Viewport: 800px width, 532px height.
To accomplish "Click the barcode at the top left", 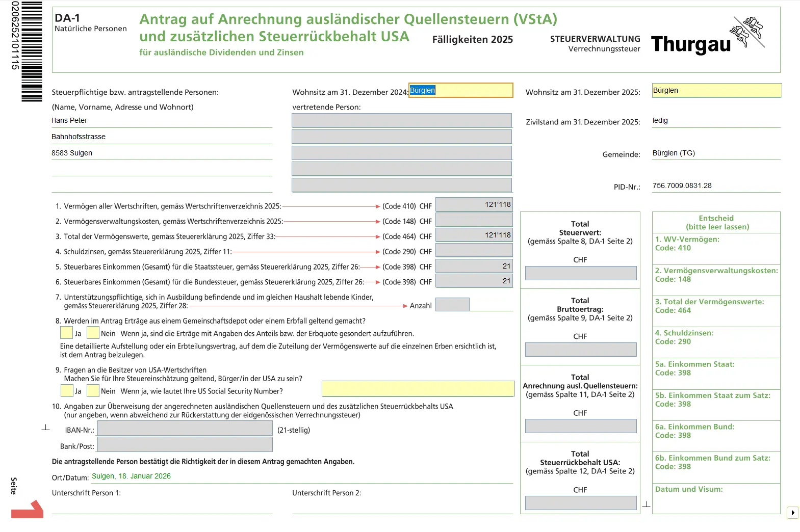I will click(31, 51).
